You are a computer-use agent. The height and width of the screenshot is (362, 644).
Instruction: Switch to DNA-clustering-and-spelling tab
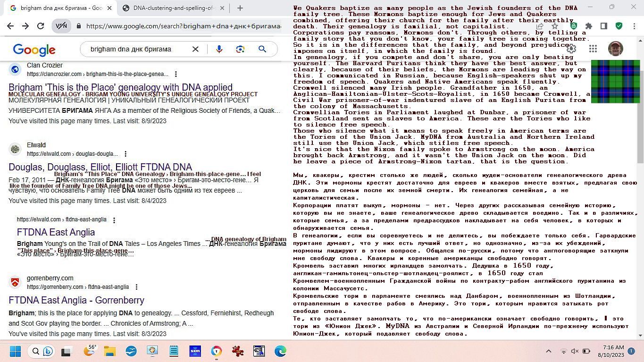tap(173, 8)
